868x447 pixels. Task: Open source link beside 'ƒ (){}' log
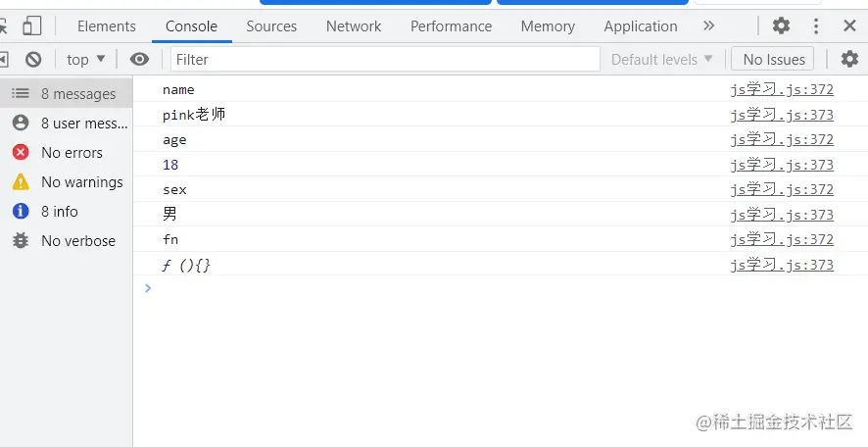click(x=782, y=265)
